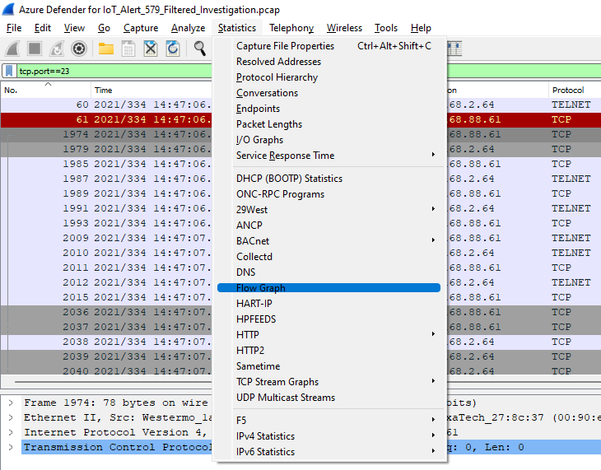The width and height of the screenshot is (601, 470).
Task: Open the Help menu
Action: (421, 28)
